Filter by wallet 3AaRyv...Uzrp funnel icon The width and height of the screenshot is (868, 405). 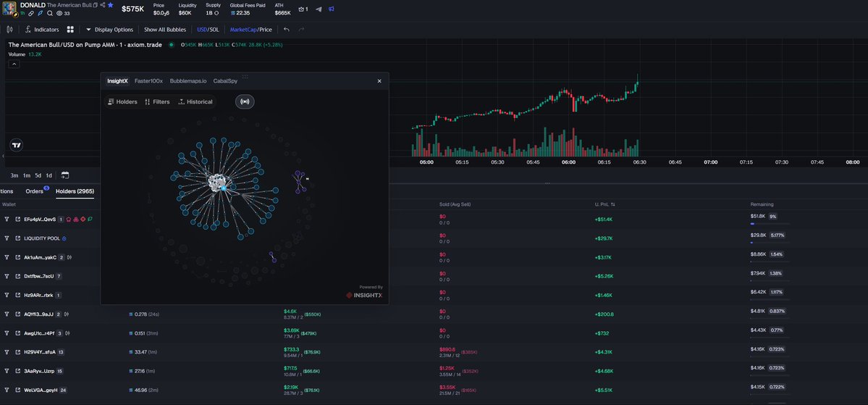click(x=7, y=371)
